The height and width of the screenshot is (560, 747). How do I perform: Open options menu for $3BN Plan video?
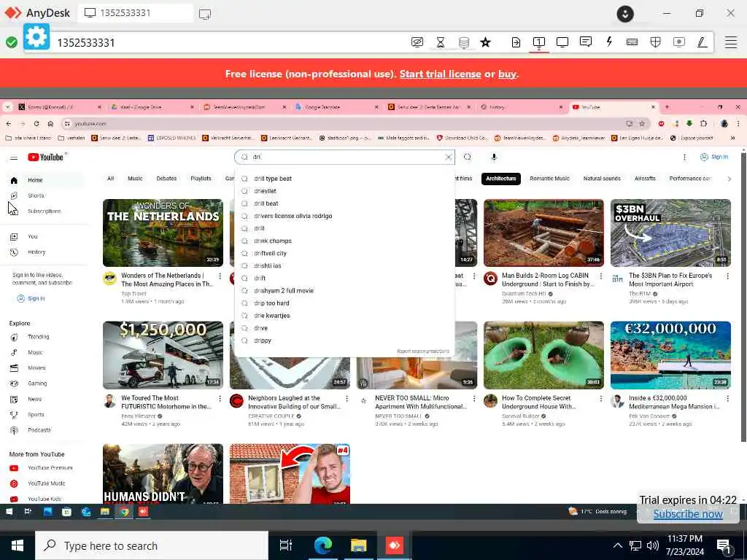pos(727,276)
